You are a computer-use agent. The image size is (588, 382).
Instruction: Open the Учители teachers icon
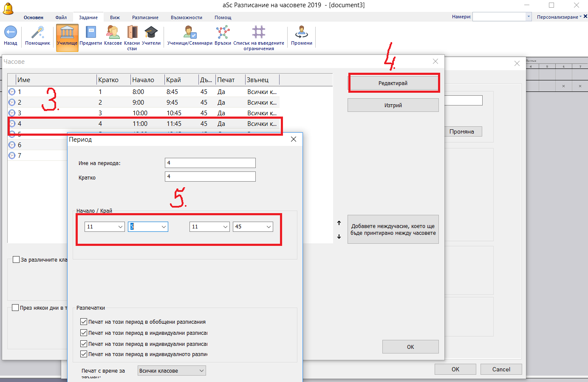[x=151, y=33]
